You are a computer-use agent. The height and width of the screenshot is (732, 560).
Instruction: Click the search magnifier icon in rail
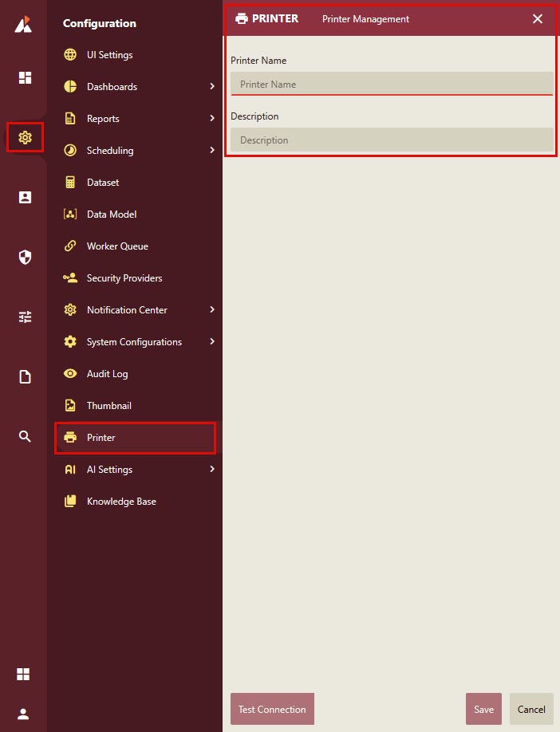[x=25, y=436]
